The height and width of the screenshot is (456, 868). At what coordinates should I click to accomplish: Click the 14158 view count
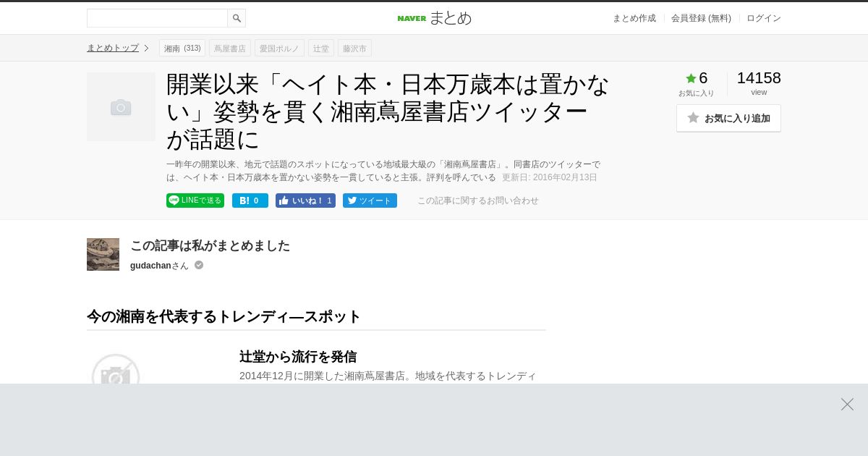click(x=759, y=78)
